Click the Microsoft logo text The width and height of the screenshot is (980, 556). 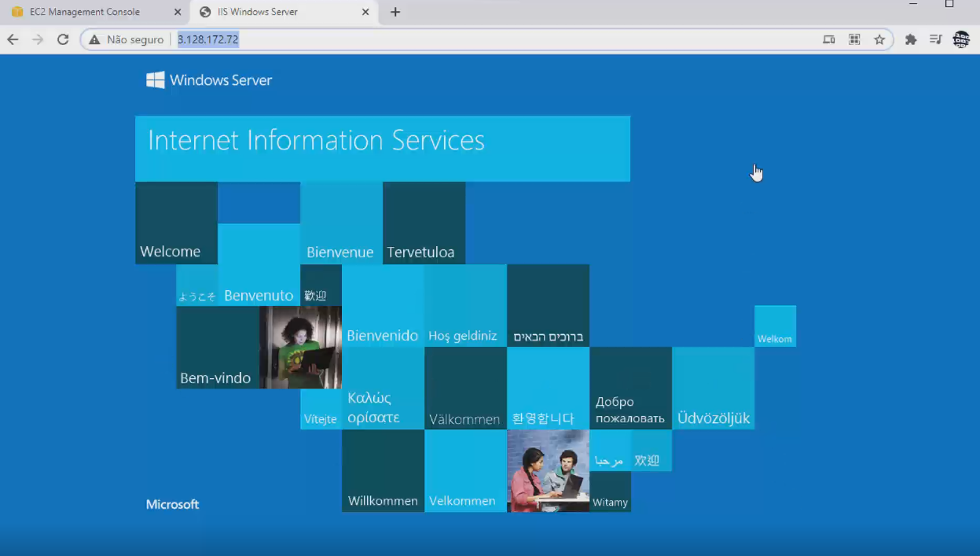tap(172, 505)
